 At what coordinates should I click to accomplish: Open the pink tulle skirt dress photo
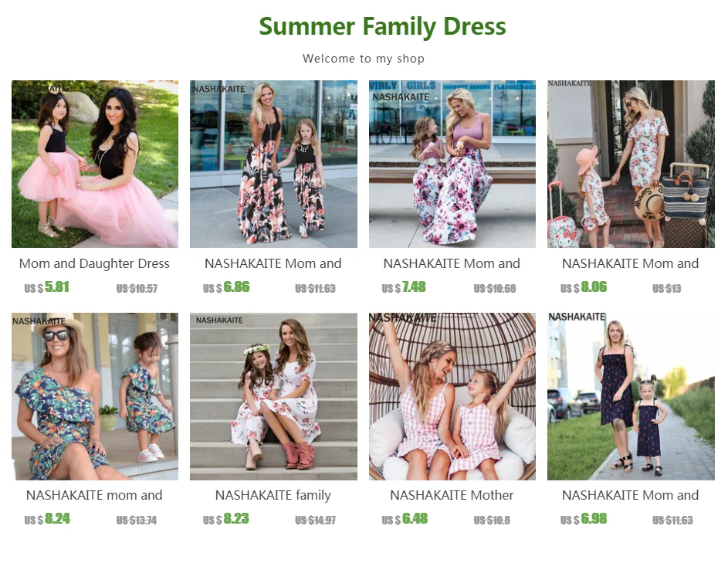point(95,164)
